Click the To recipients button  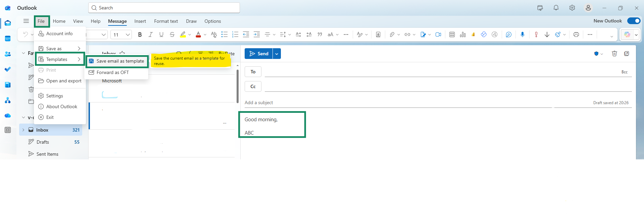253,72
